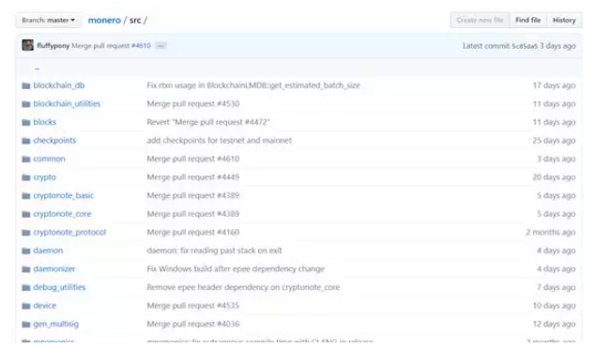Viewport: 595px width, 364px height.
Task: Open the Branch: master dropdown
Action: (x=48, y=20)
